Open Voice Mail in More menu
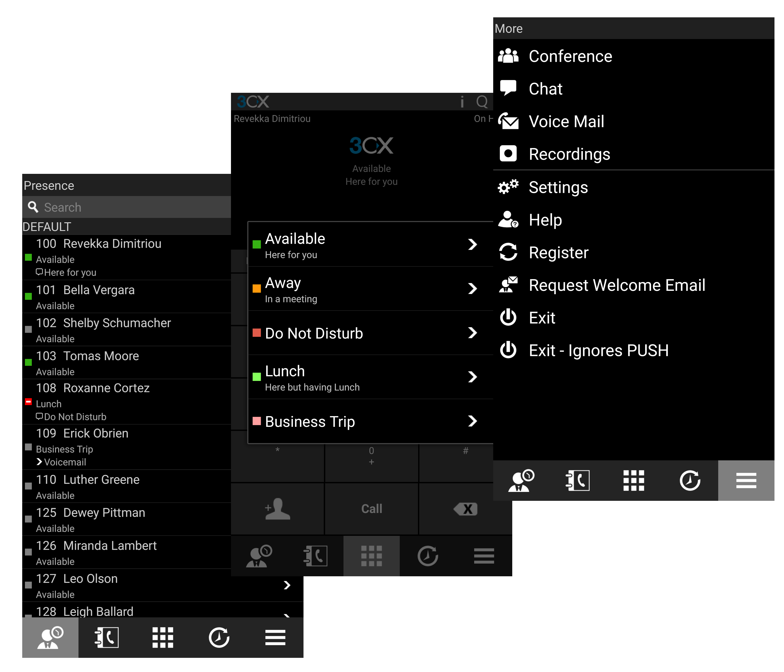Image resolution: width=784 pixels, height=672 pixels. click(633, 121)
